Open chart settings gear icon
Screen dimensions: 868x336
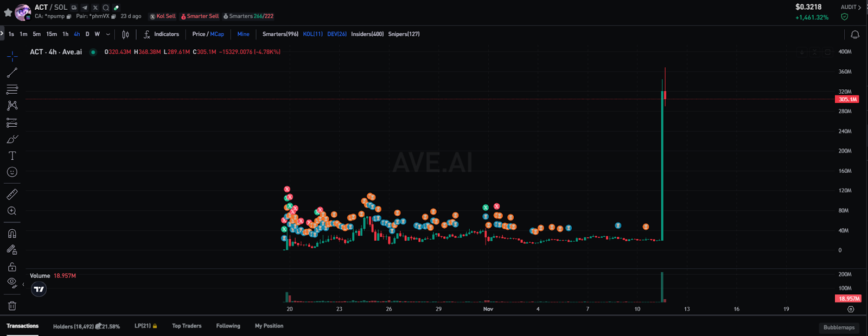[x=851, y=309]
